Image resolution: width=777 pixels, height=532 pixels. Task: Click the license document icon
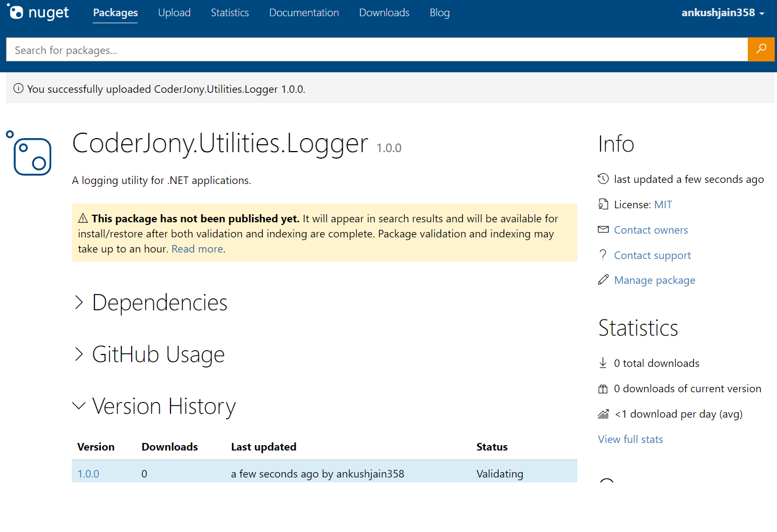pyautogui.click(x=603, y=204)
